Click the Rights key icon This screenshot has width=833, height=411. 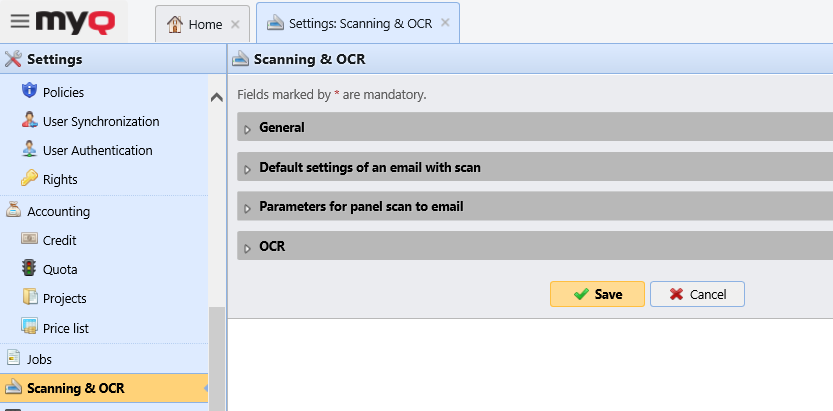click(29, 179)
